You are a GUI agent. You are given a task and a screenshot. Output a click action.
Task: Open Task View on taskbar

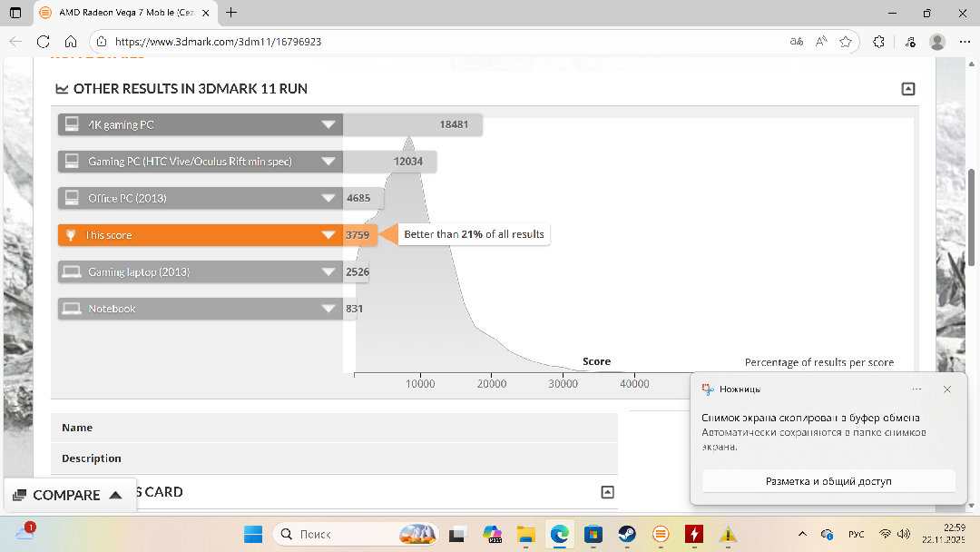tap(457, 535)
